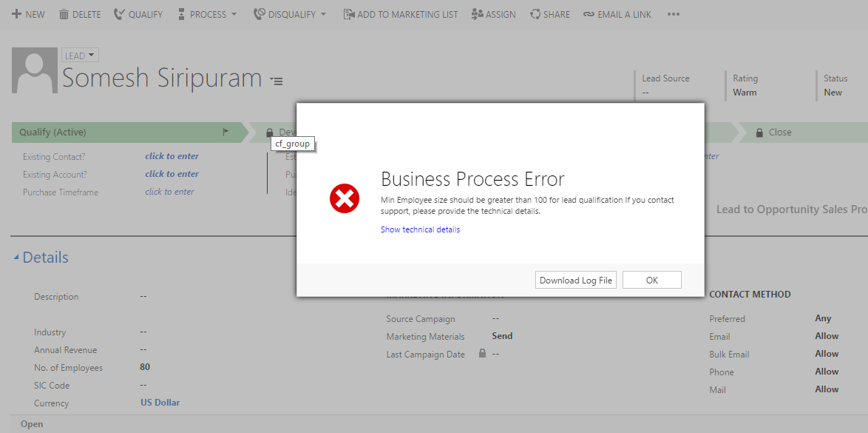Click the lock icon on Develop stage
Image resolution: width=868 pixels, height=433 pixels.
[x=270, y=132]
